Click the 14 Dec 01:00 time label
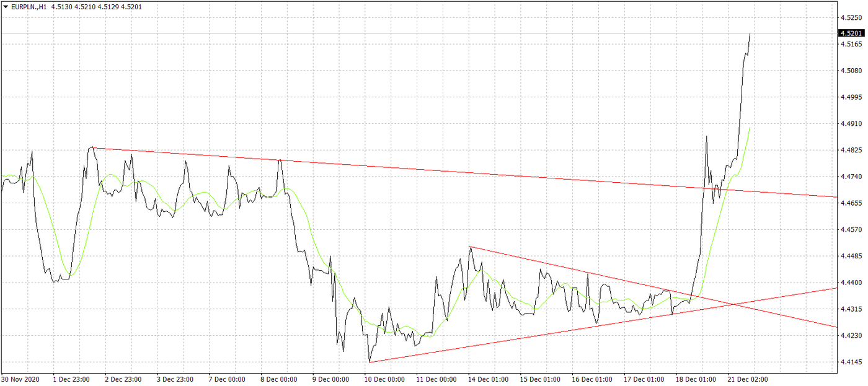This screenshot has width=868, height=386. (488, 379)
